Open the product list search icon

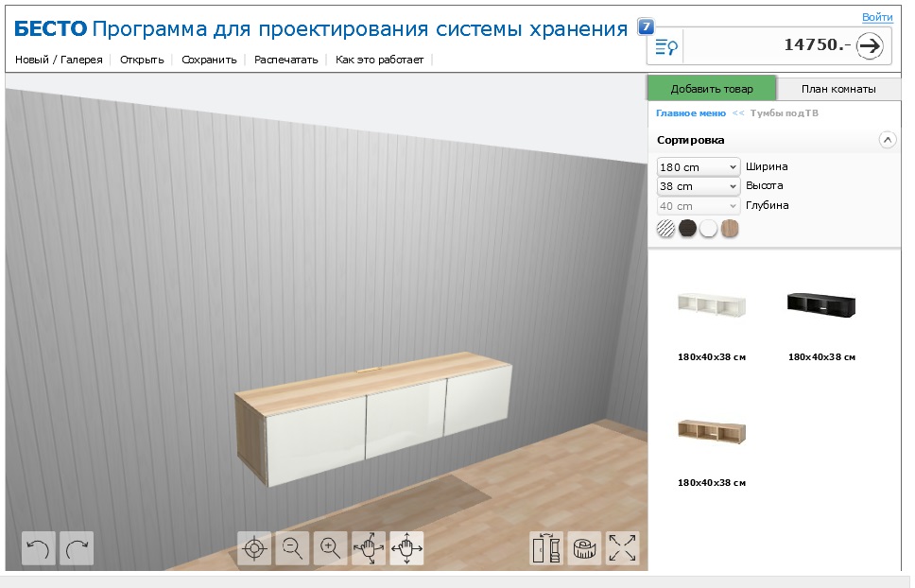pyautogui.click(x=666, y=45)
